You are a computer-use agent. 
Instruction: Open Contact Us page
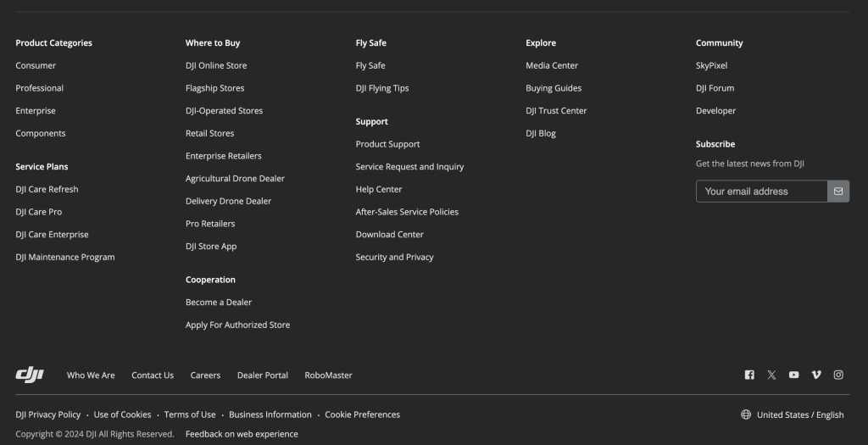pos(153,375)
